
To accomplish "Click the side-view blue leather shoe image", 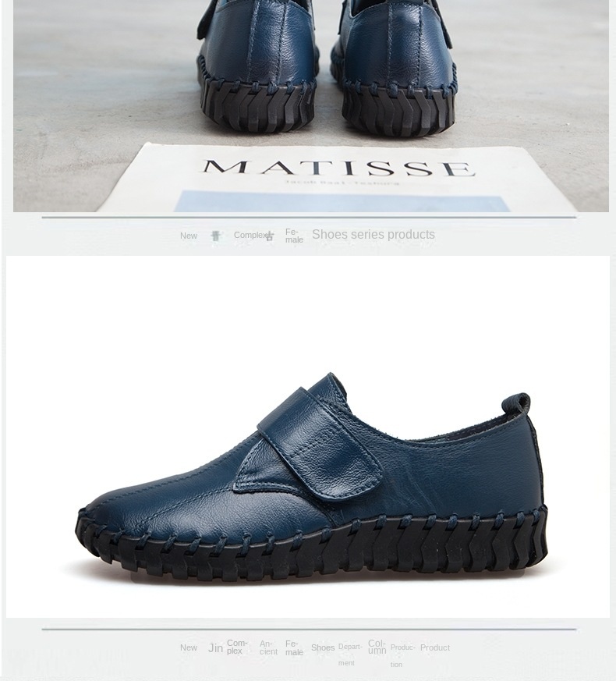I will point(312,477).
